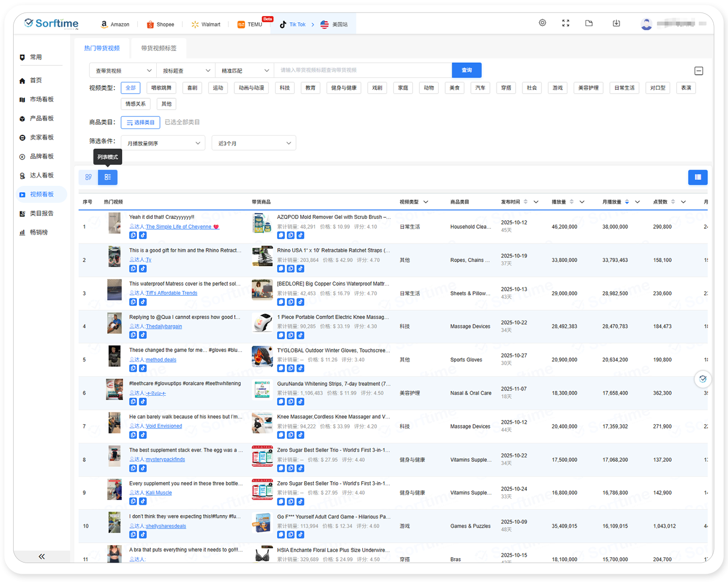Select the list view mode icon
Image resolution: width=728 pixels, height=582 pixels.
tap(108, 178)
